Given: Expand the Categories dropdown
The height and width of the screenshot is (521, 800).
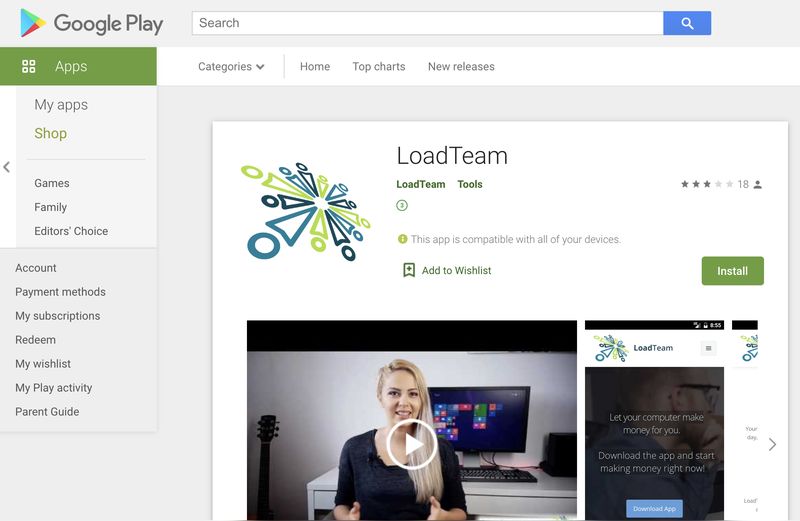Looking at the screenshot, I should coord(231,66).
